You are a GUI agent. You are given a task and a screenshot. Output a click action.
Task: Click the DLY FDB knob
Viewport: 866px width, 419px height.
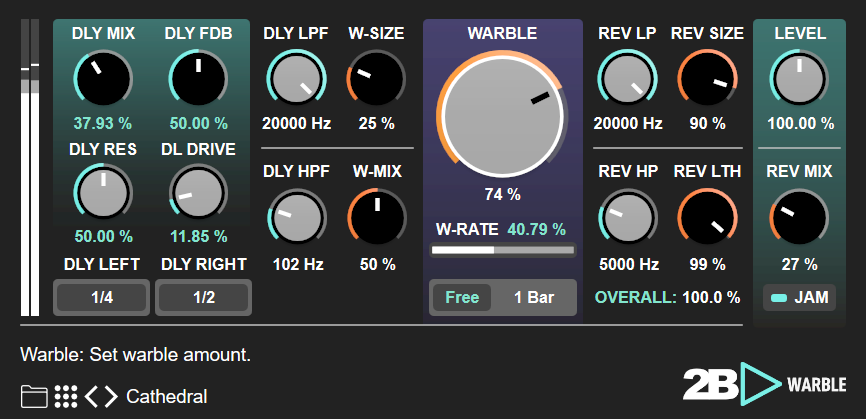[x=198, y=78]
